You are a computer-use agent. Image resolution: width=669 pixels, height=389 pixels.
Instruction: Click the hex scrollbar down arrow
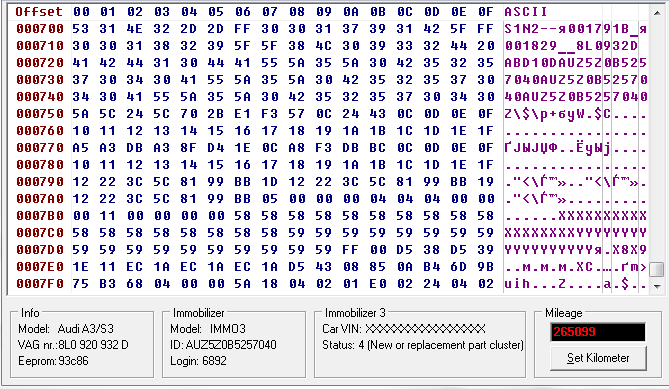pos(657,286)
